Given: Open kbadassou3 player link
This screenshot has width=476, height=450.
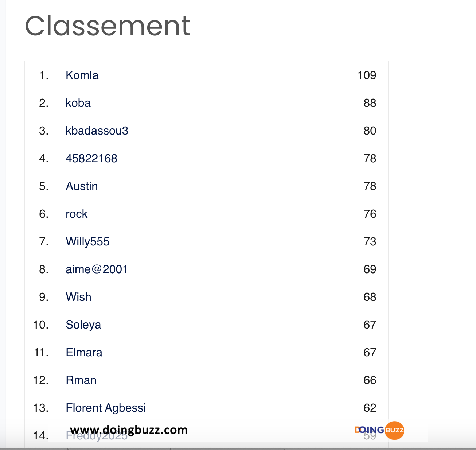Looking at the screenshot, I should tap(97, 131).
